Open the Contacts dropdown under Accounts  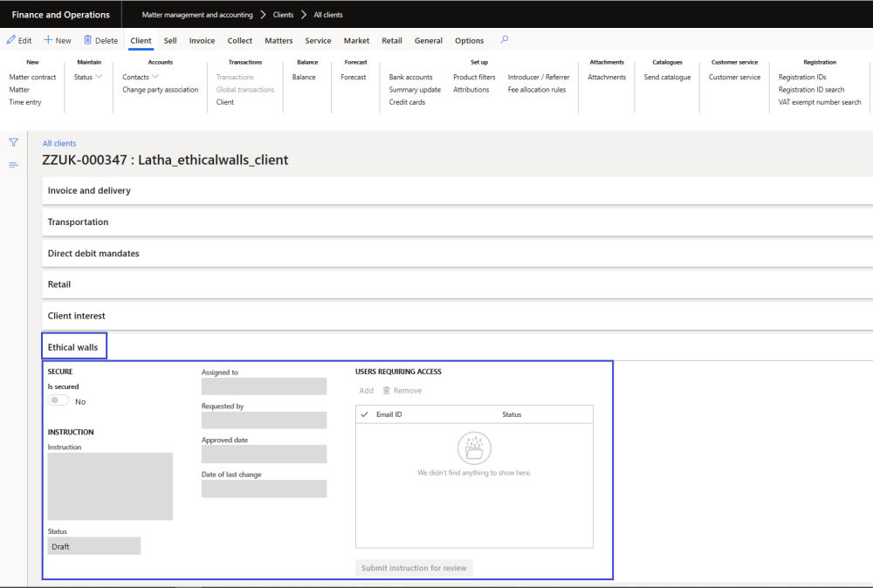tap(141, 77)
